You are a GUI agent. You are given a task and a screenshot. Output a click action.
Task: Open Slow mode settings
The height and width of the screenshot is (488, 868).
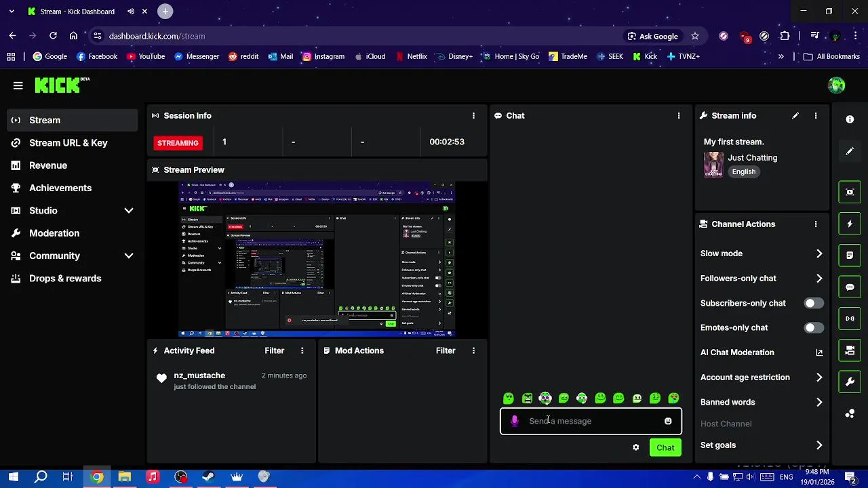(x=762, y=253)
